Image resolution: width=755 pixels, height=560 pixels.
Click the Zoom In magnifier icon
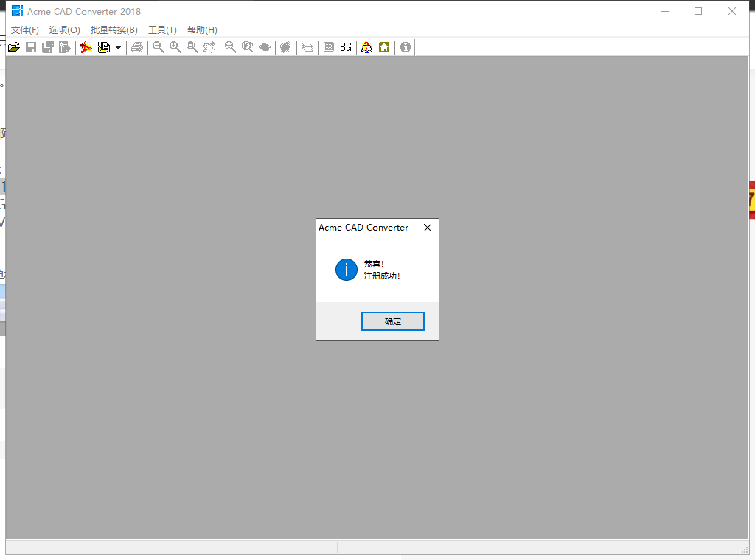click(x=175, y=47)
